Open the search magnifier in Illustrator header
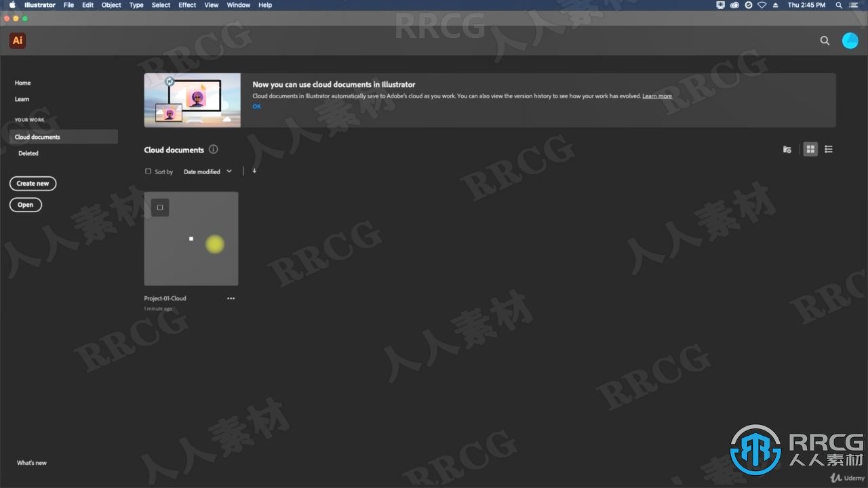The width and height of the screenshot is (868, 488). (825, 41)
